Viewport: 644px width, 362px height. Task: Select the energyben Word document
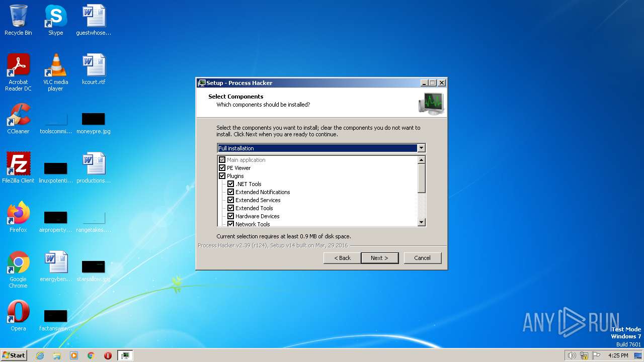(x=55, y=266)
